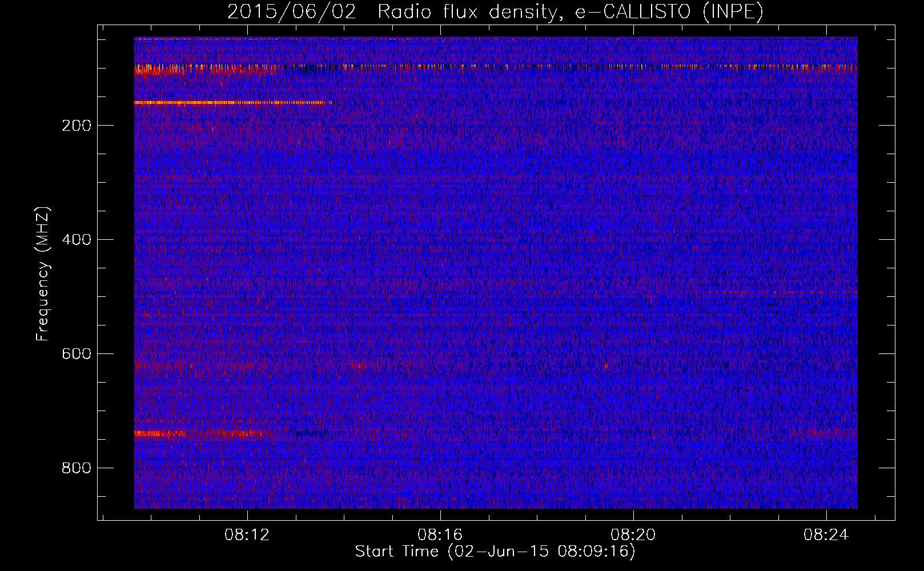Click the 'Frequency (MHZ)' axis label
Image resolution: width=924 pixels, height=571 pixels.
pyautogui.click(x=43, y=274)
